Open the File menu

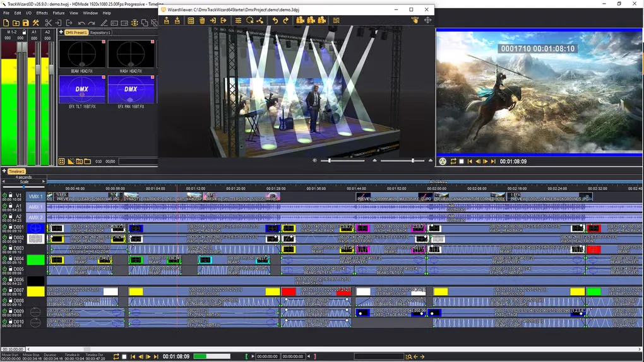tap(6, 13)
